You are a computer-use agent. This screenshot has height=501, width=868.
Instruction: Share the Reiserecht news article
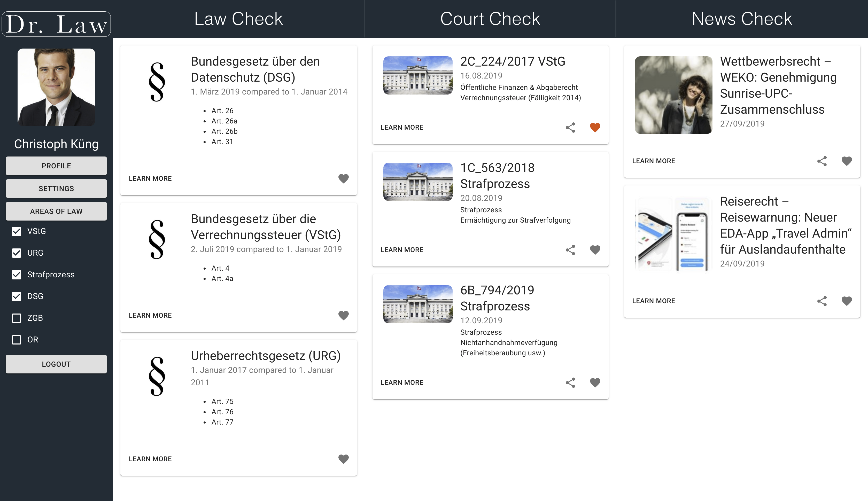[822, 301]
